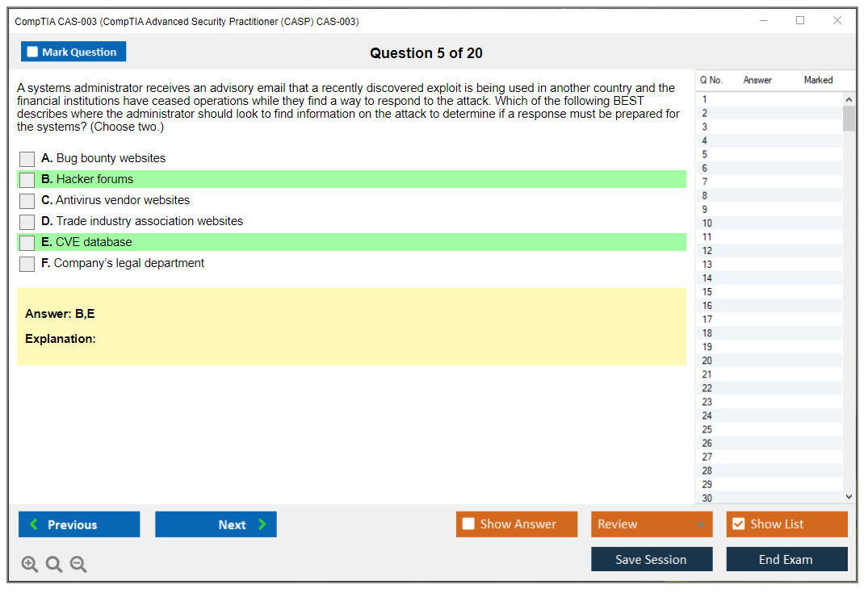Select question 20 in the list
The width and height of the screenshot is (868, 593).
[x=707, y=361]
